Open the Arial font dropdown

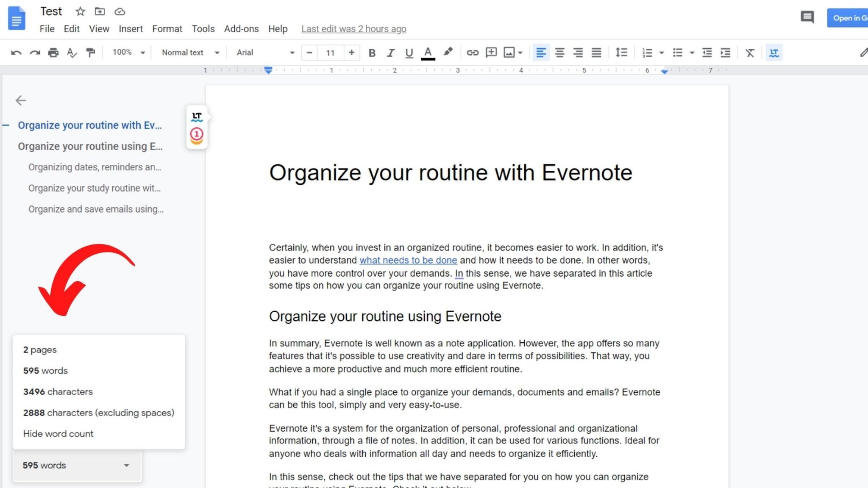(265, 53)
